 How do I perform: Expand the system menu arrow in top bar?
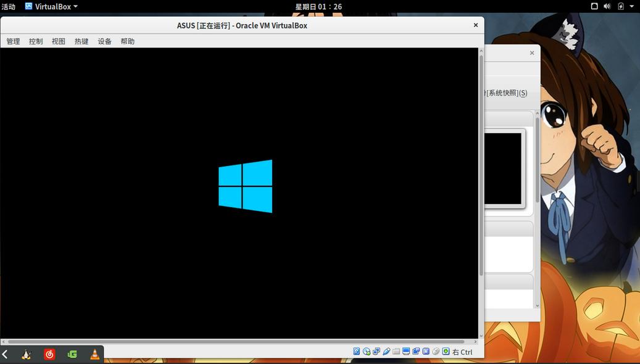click(632, 7)
